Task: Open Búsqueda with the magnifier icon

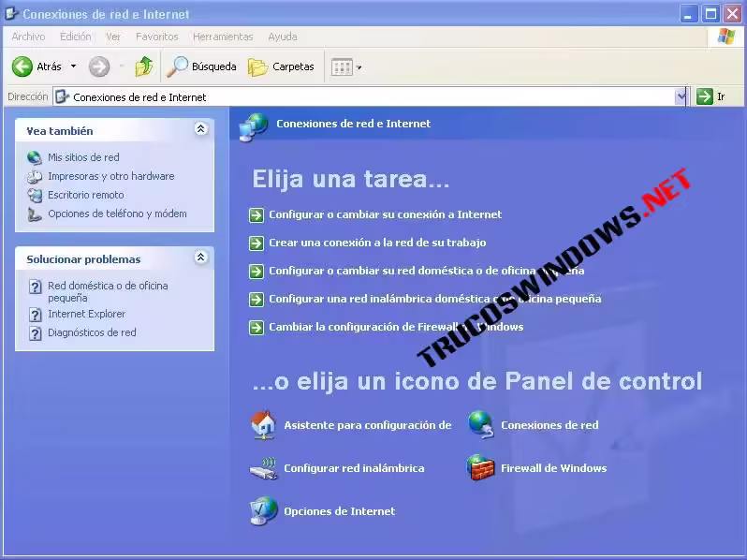Action: point(177,66)
